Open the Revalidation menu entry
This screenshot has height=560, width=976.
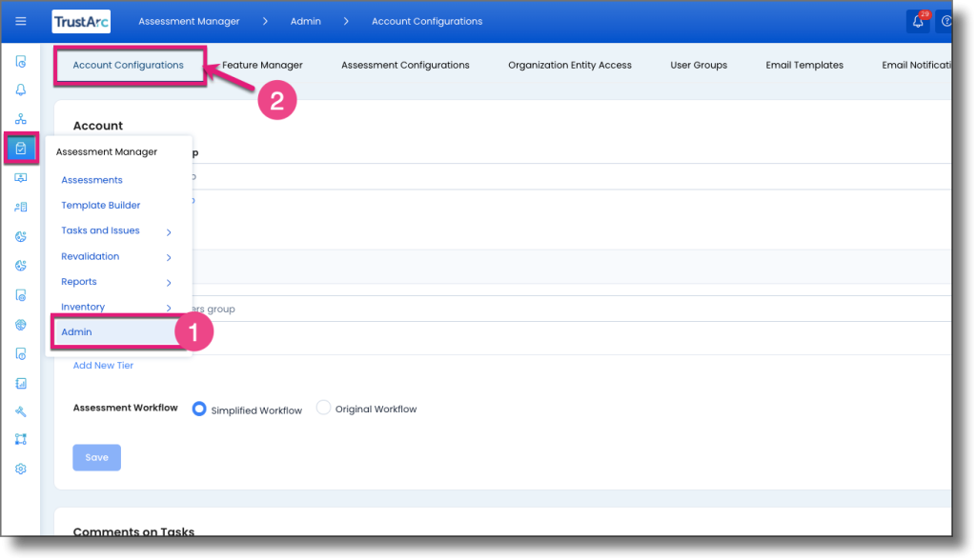tap(91, 256)
